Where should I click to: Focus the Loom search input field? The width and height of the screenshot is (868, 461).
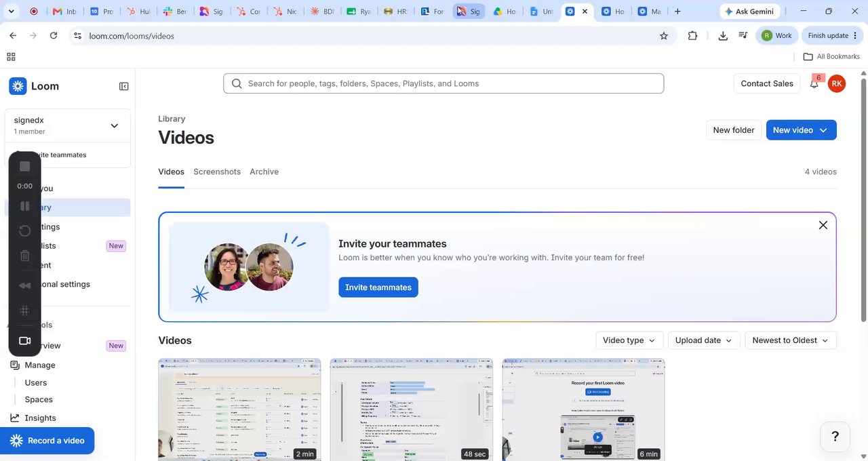tap(443, 83)
